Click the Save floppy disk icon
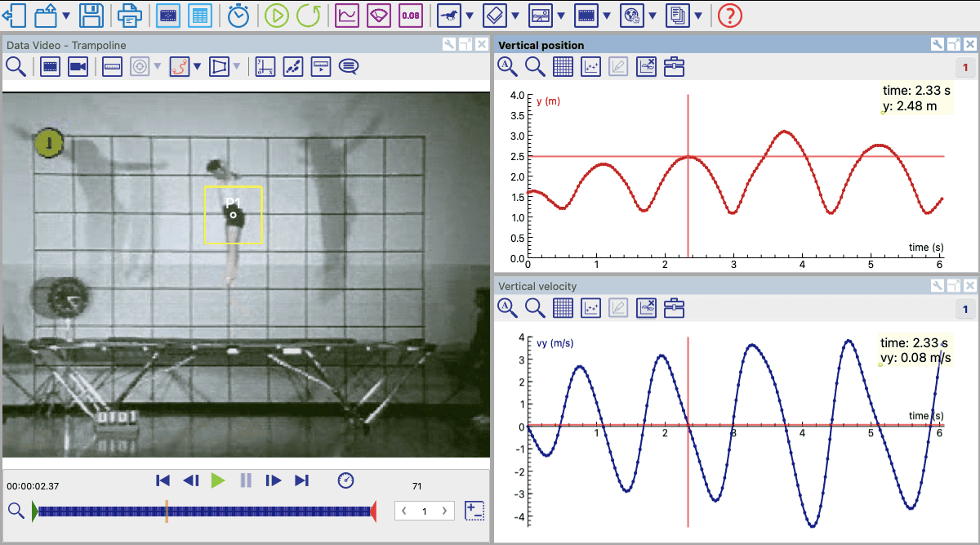Image resolution: width=980 pixels, height=545 pixels. tap(91, 15)
